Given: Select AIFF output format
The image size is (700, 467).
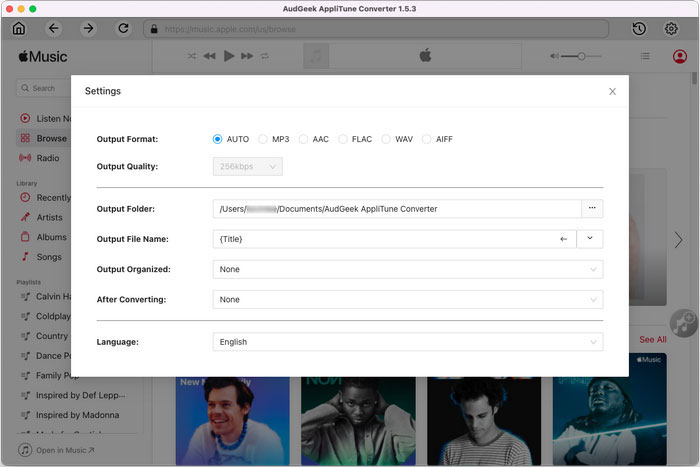Looking at the screenshot, I should [438, 139].
